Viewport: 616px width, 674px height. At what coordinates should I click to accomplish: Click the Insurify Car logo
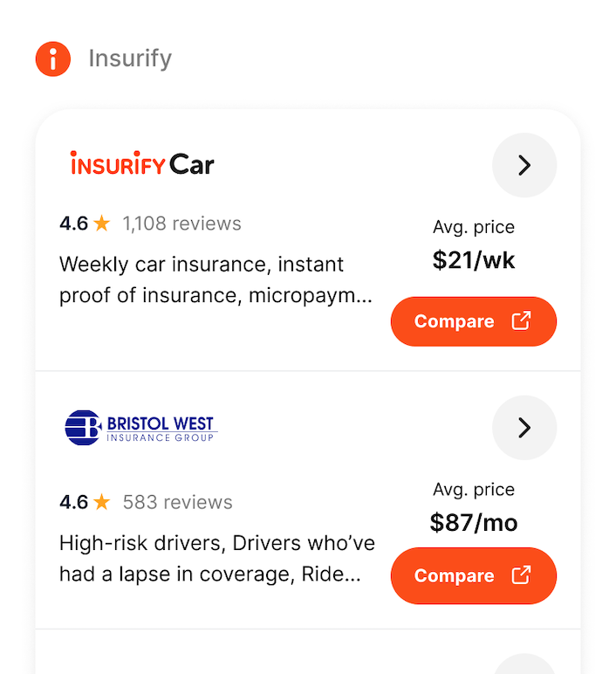click(x=142, y=164)
